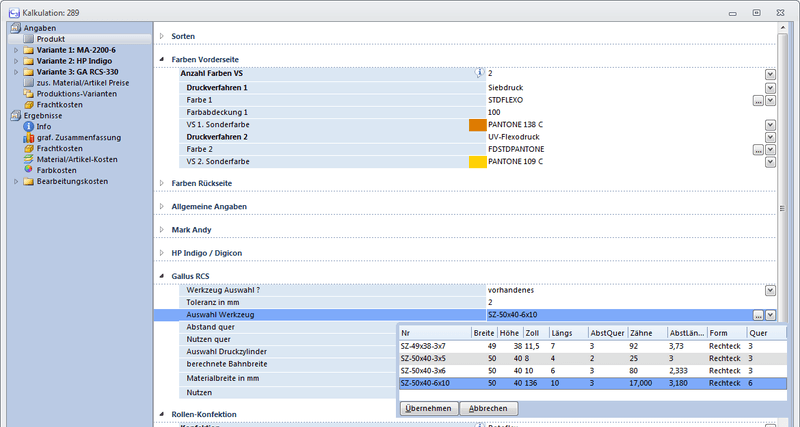This screenshot has width=800, height=427.
Task: Select the Ergebnisse node icon
Action: 15,116
